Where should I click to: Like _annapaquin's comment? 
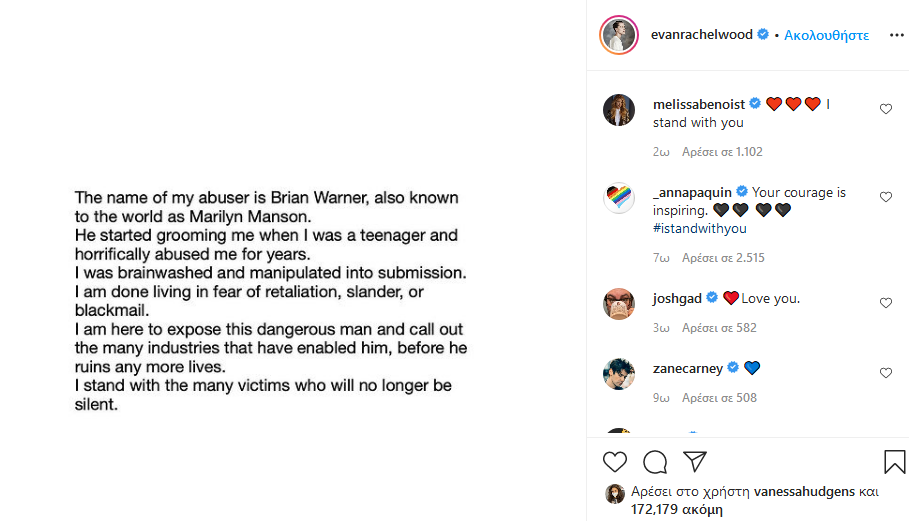pyautogui.click(x=886, y=197)
